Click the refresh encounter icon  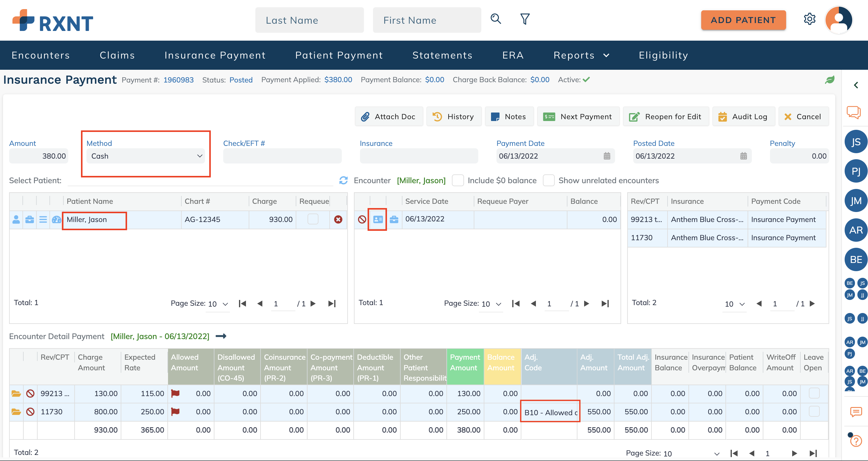(x=343, y=180)
